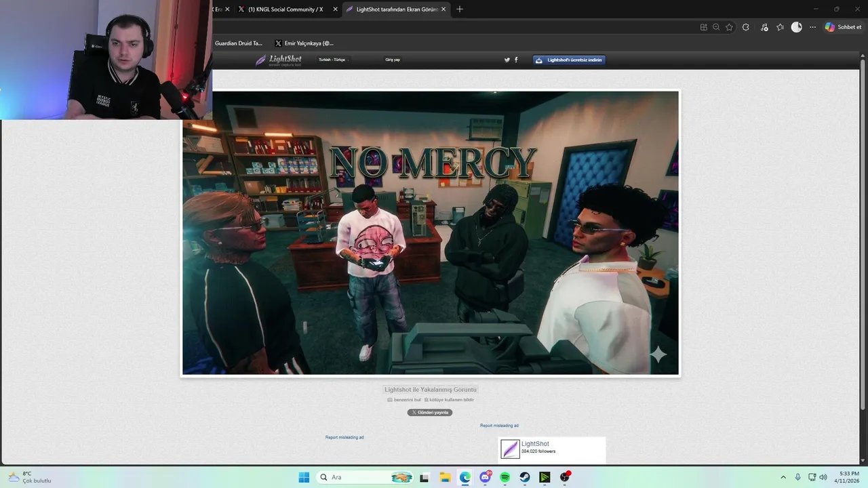868x488 pixels.
Task: Click Report misleading ad under the share button
Action: click(499, 426)
